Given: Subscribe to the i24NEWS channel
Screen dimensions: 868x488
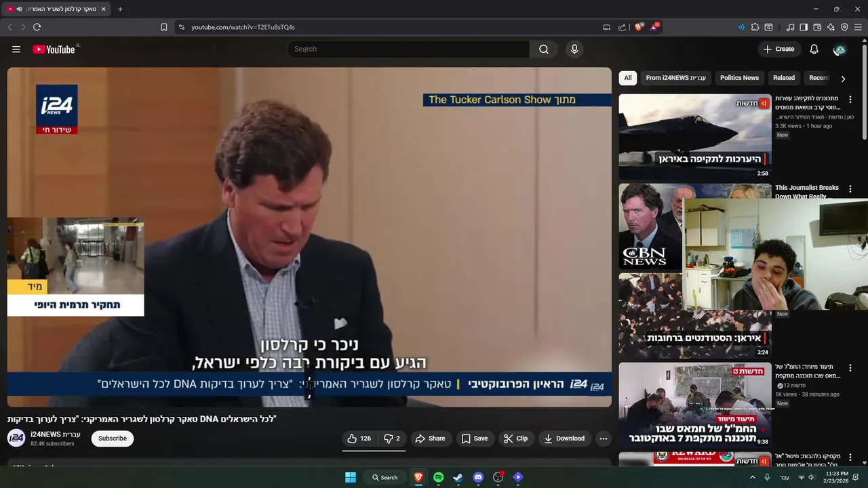Looking at the screenshot, I should 113,439.
